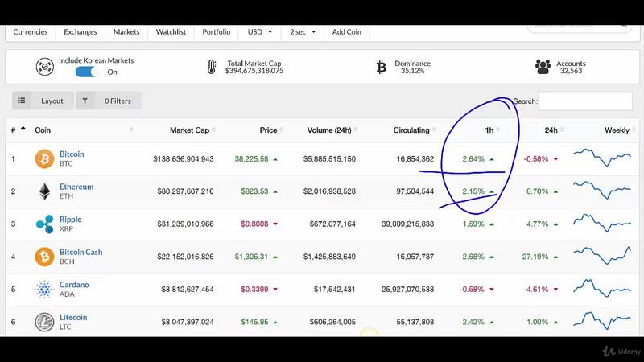Click the Add Coin menu item

tap(347, 31)
